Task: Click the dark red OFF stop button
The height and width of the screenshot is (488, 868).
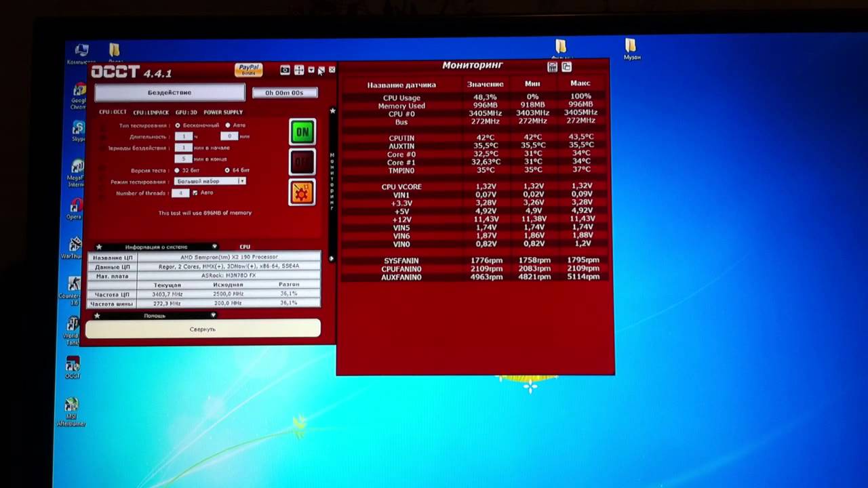Action: pos(302,162)
